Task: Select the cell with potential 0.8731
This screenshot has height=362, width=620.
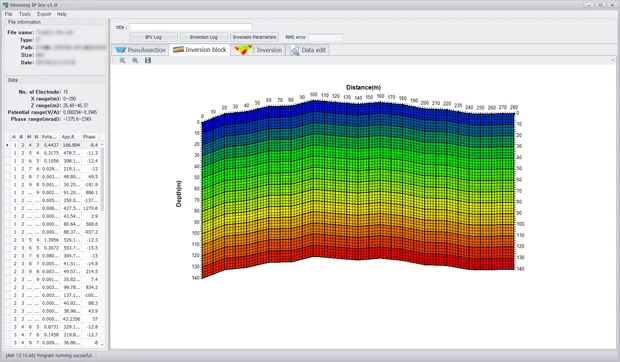Action: tap(50, 327)
